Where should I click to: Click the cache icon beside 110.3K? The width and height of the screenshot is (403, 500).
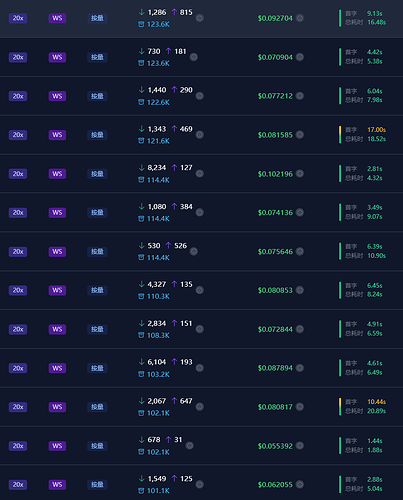coord(141,296)
